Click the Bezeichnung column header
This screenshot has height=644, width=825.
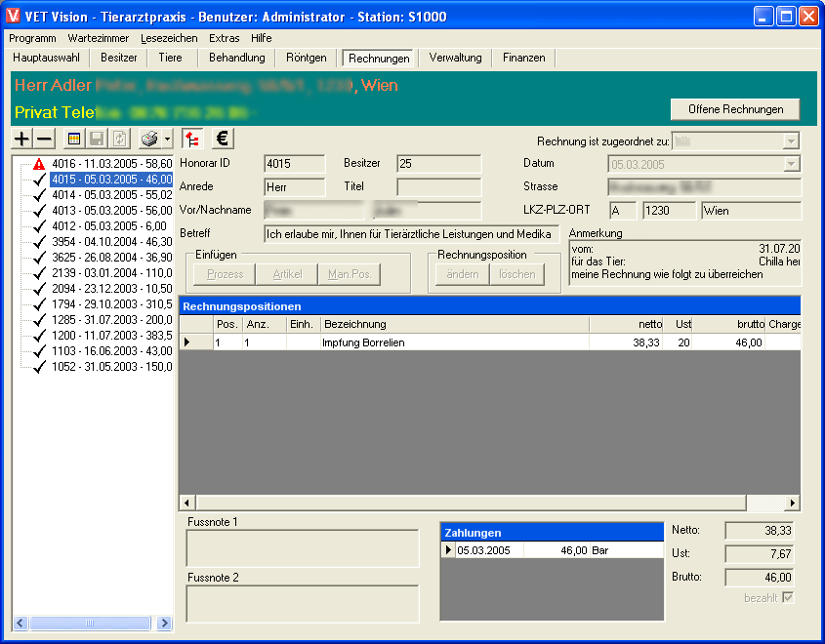tap(455, 324)
